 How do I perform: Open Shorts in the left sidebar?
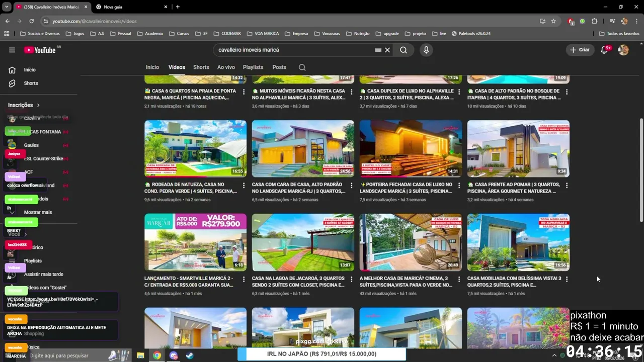[x=31, y=83]
